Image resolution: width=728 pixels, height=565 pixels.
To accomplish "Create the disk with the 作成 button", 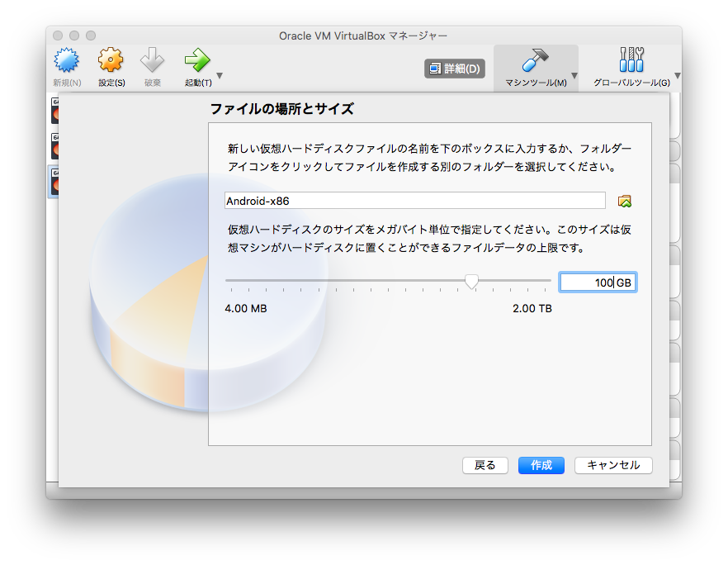I will (541, 465).
